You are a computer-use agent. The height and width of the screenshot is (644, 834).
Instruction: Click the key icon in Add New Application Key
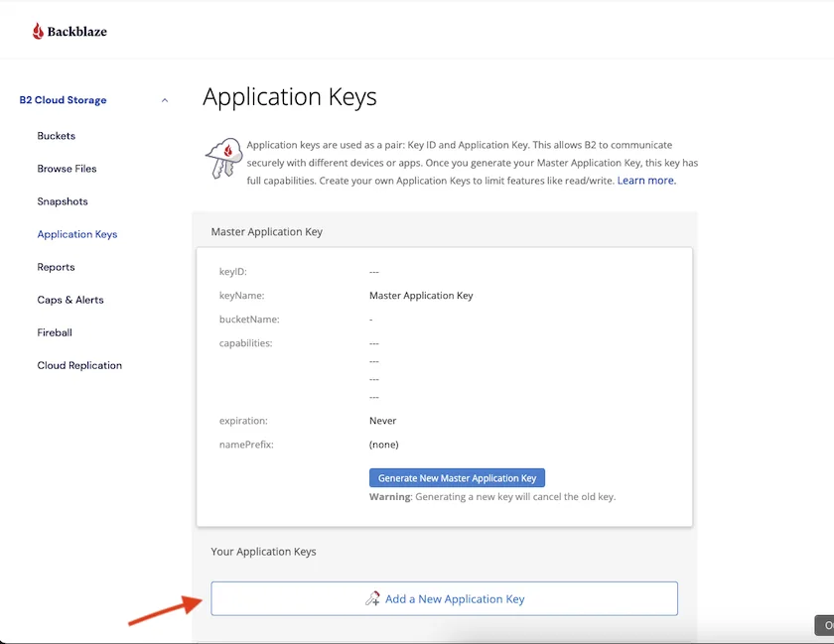point(372,598)
